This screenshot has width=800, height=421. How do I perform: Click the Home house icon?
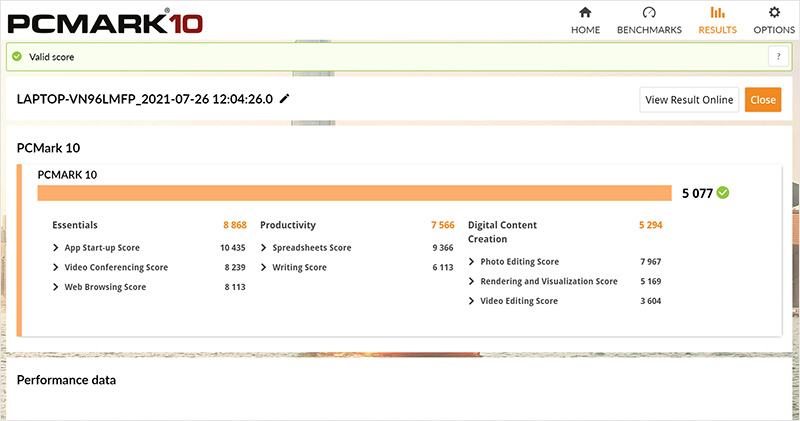tap(585, 13)
